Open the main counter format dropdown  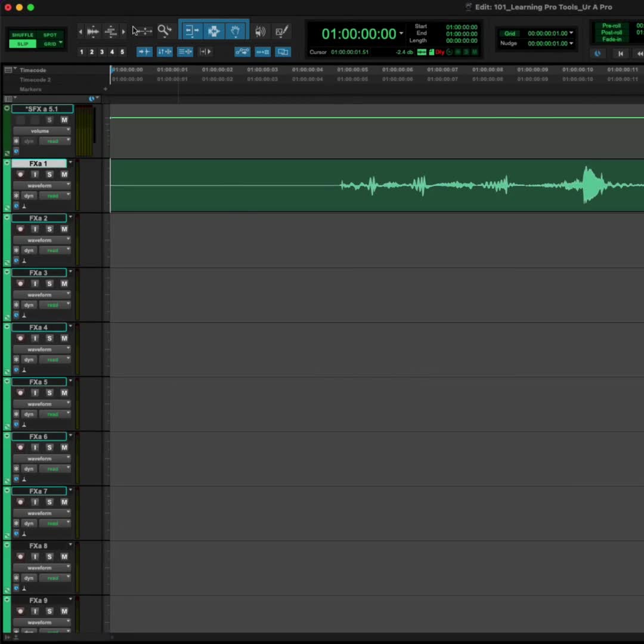(x=401, y=33)
